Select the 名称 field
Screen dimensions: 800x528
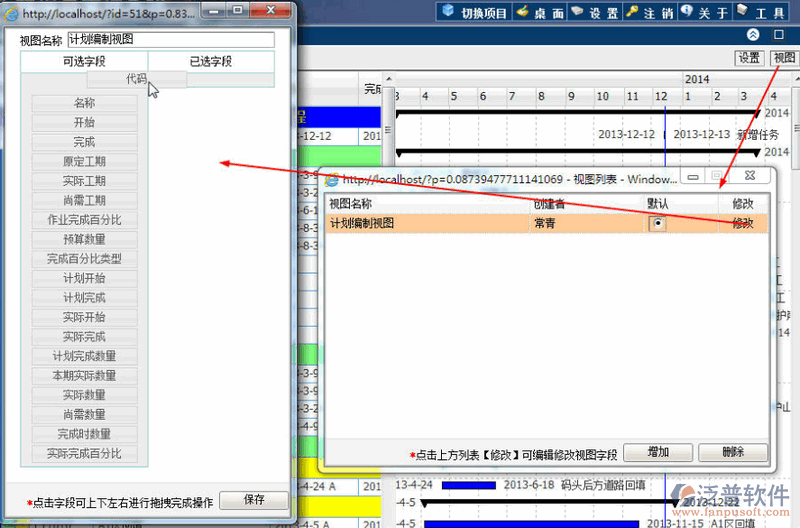point(84,103)
